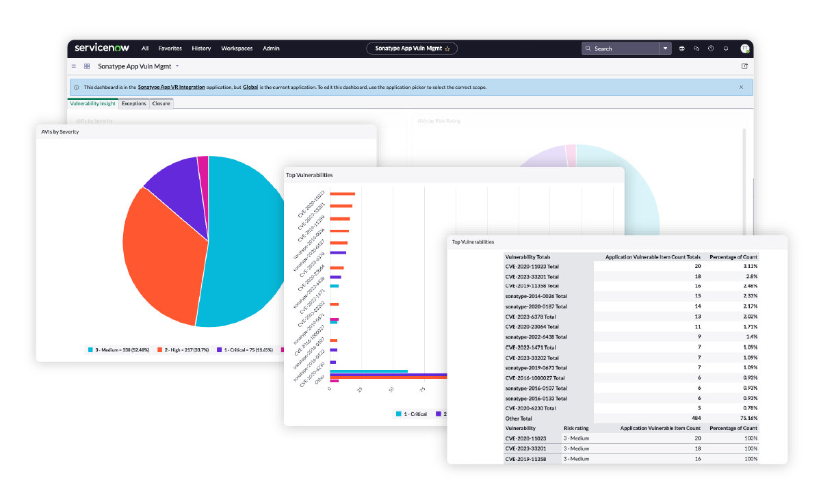Click the Global application link
The height and width of the screenshot is (504, 821).
pos(250,88)
